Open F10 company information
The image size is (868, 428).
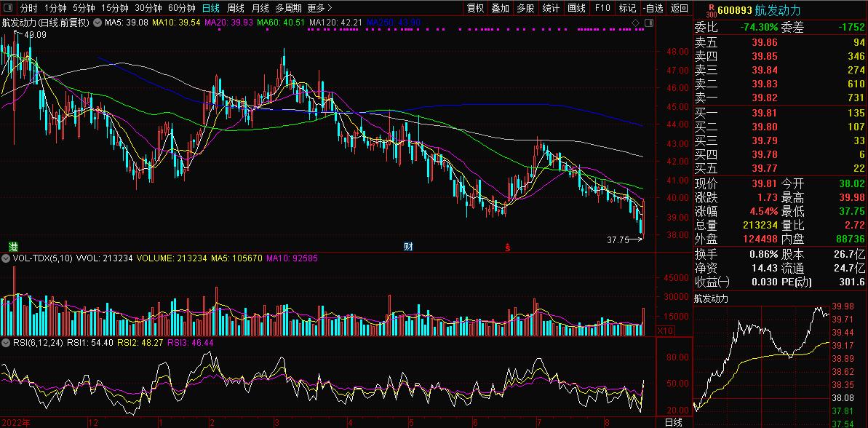click(602, 8)
